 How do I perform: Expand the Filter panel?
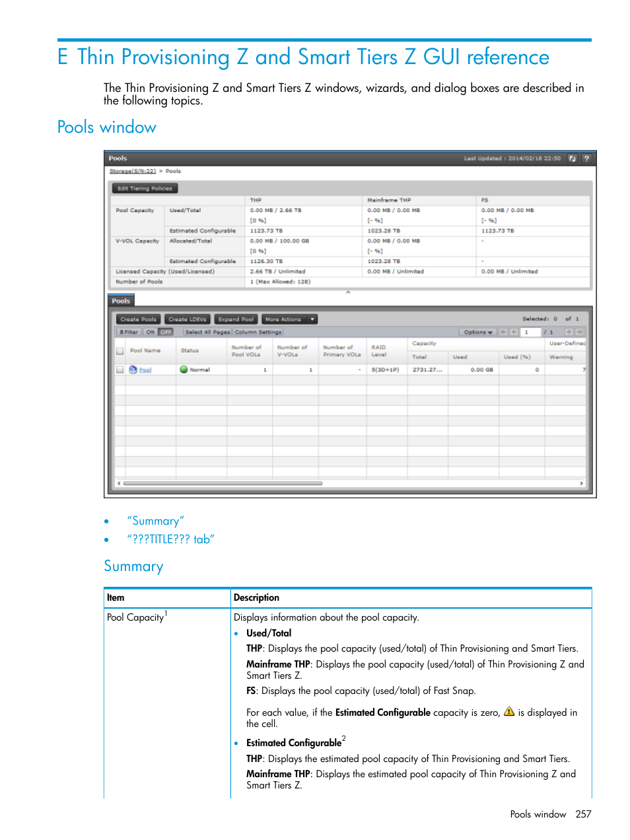[x=129, y=332]
